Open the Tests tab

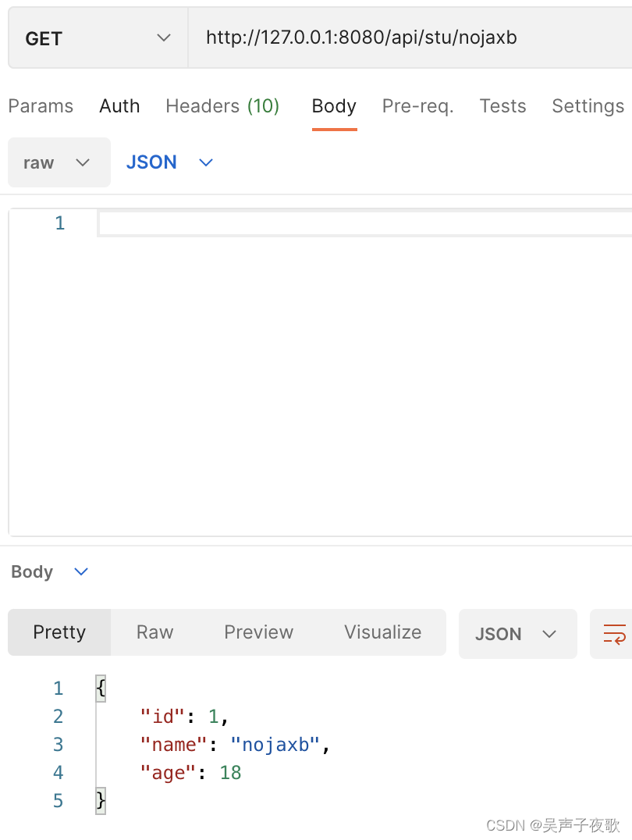tap(502, 106)
